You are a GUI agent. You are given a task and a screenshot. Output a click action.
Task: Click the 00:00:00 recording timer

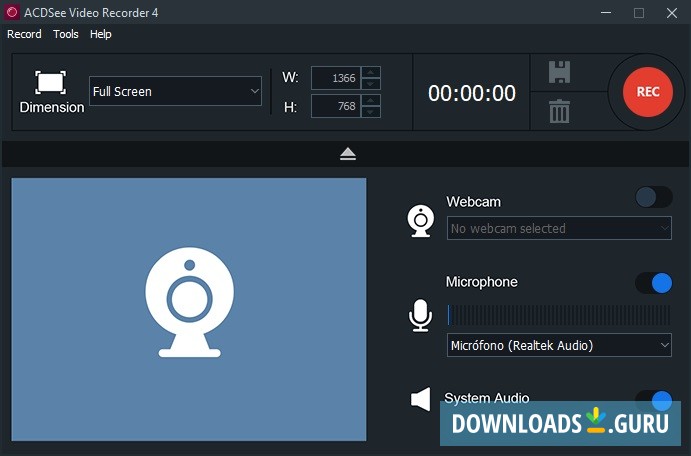point(472,93)
